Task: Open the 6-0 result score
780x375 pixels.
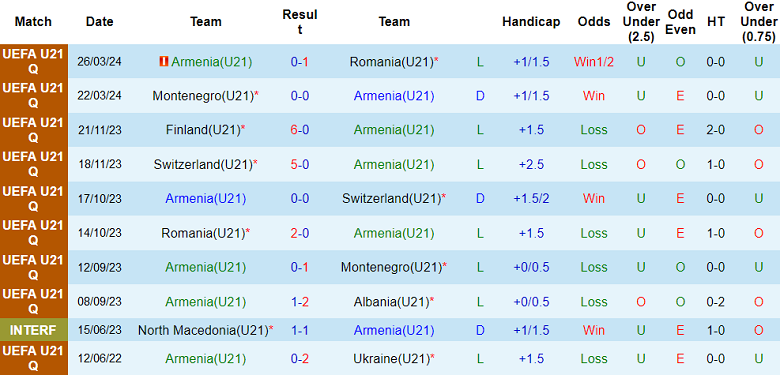Action: point(299,130)
